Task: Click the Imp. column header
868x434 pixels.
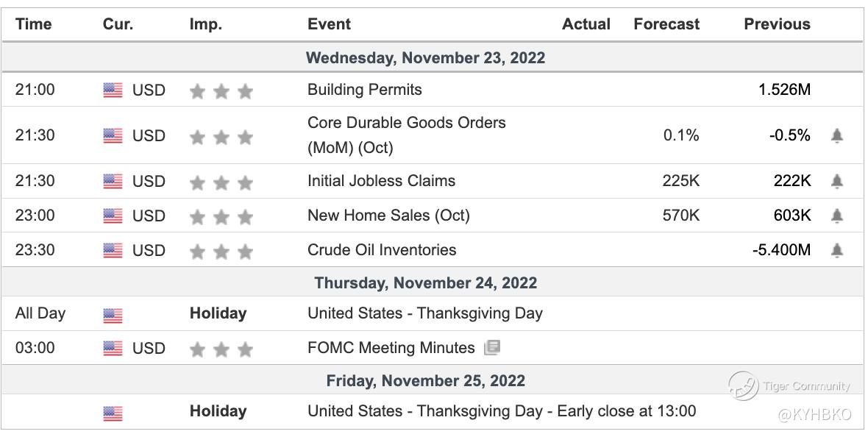Action: pos(205,24)
